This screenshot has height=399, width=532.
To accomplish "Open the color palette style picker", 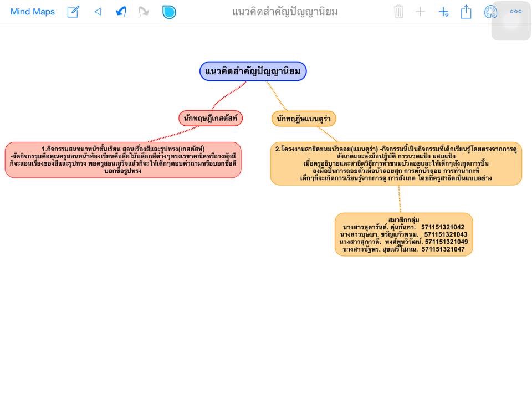I will pos(490,12).
